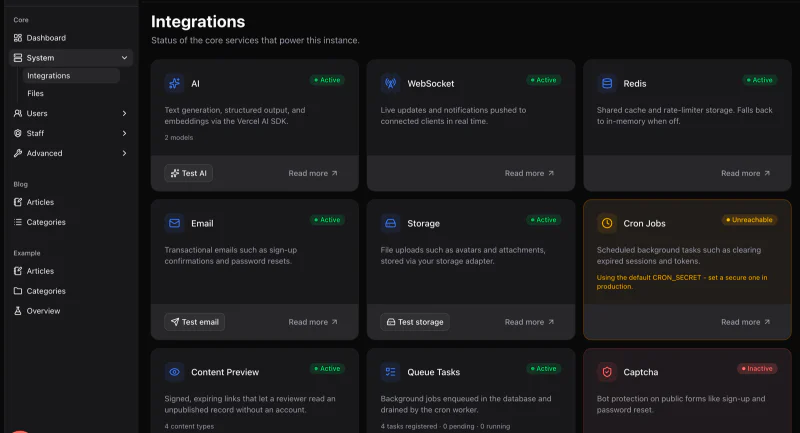Click the arrow icon beside AI Read more
Image resolution: width=800 pixels, height=433 pixels.
point(335,173)
